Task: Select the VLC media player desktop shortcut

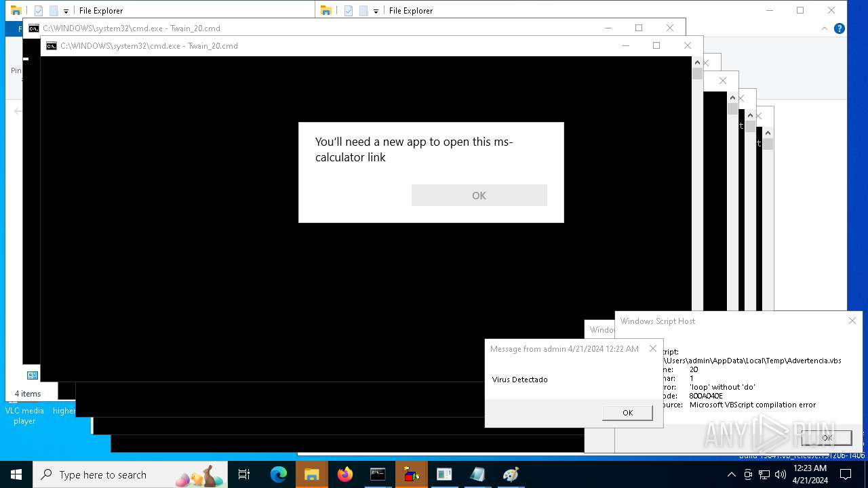Action: click(x=24, y=414)
